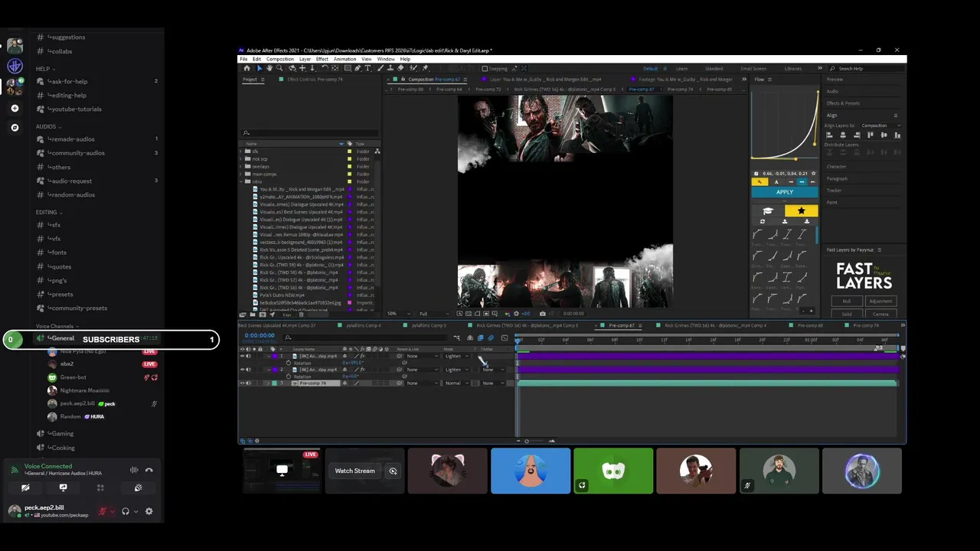Open Discord noise suppression waveform icon
The height and width of the screenshot is (551, 980).
[x=134, y=470]
